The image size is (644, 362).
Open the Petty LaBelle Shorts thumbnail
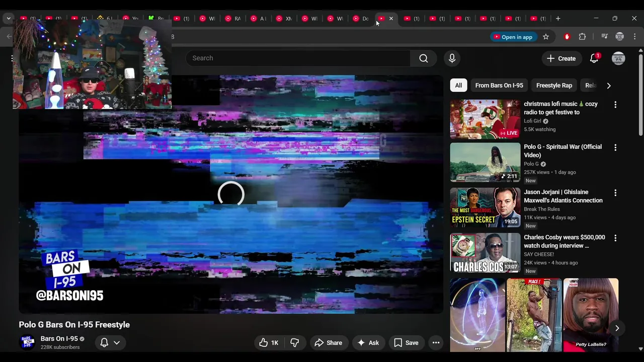pyautogui.click(x=591, y=315)
